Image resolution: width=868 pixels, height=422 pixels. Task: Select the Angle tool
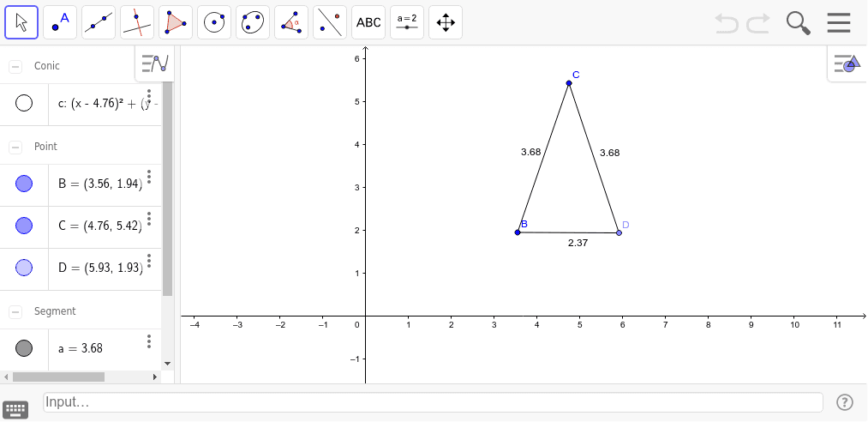[291, 22]
